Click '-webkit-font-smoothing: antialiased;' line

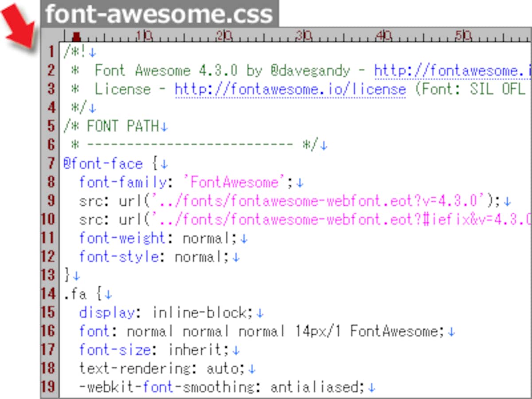(223, 387)
